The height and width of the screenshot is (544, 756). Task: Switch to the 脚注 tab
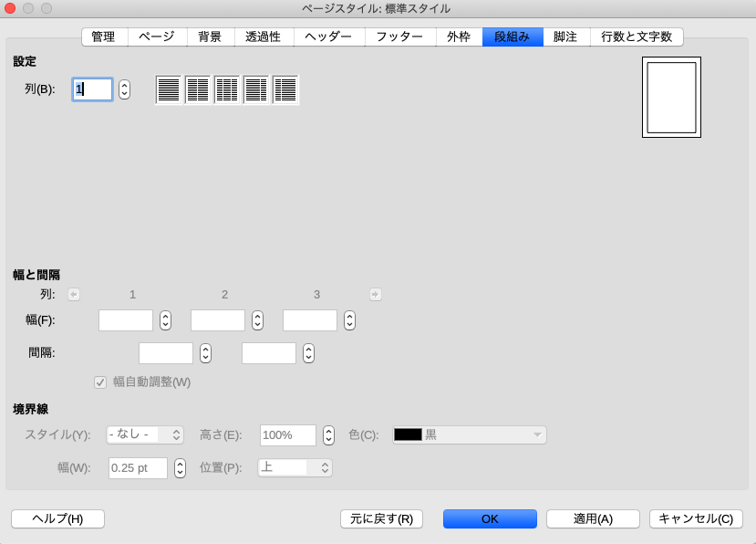[566, 37]
